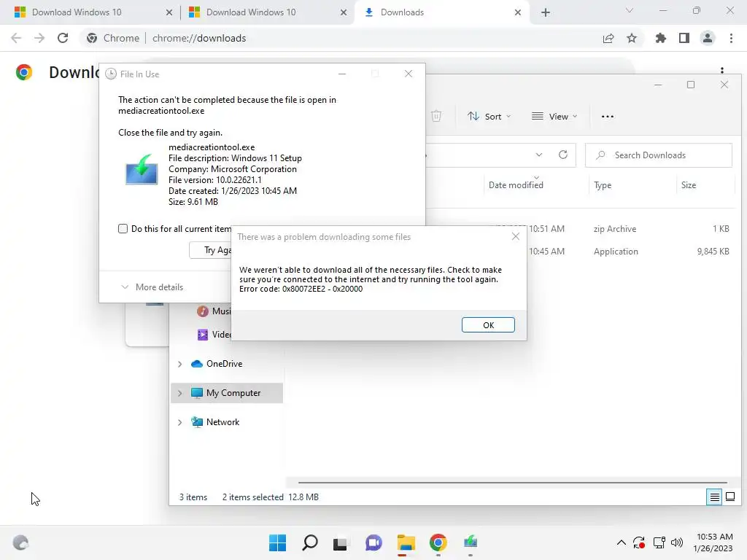Switch to large thumbnails view icon

coord(730,497)
